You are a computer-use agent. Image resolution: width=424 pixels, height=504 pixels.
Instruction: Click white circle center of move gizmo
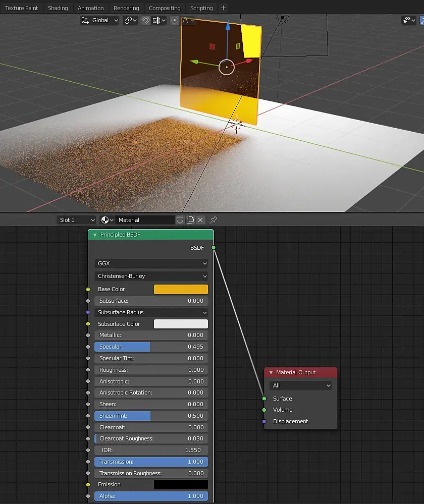coord(227,67)
